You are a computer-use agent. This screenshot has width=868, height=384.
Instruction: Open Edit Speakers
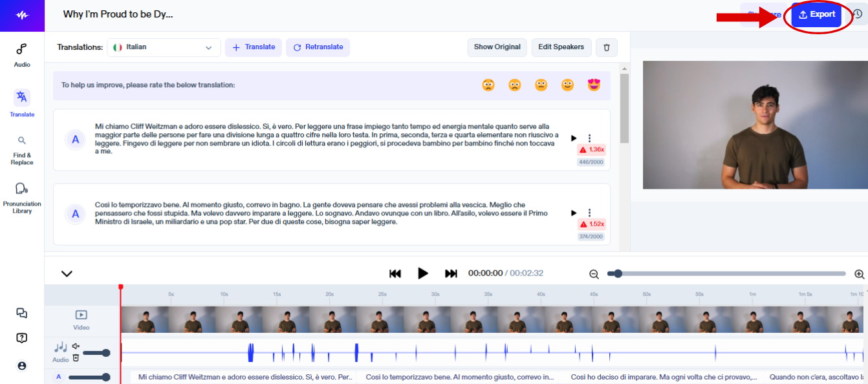tap(561, 47)
